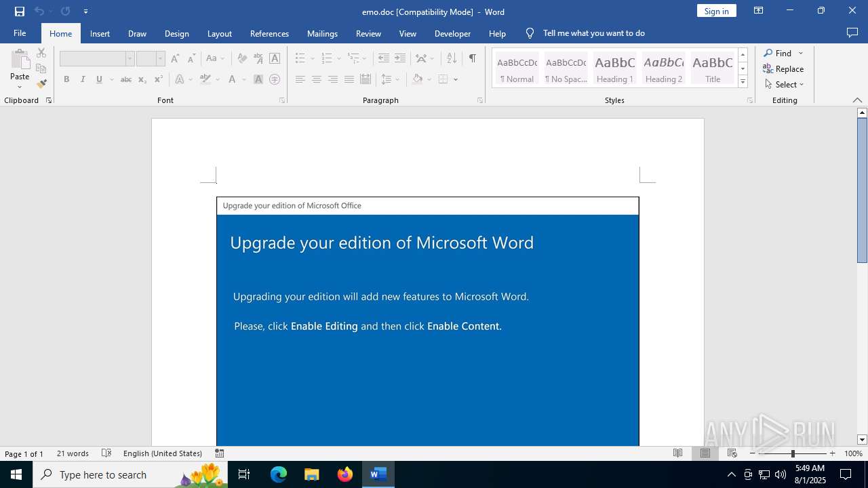Toggle Bold formatting

point(66,79)
